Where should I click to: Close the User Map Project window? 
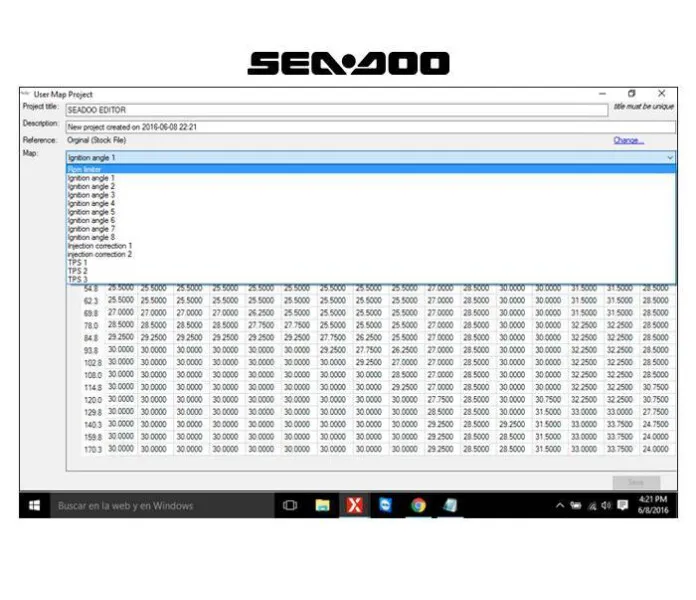[661, 94]
